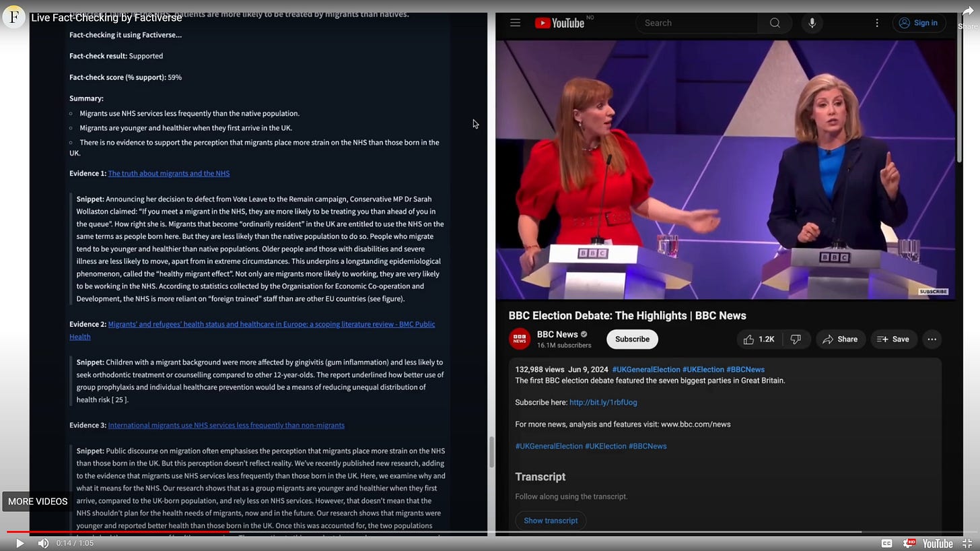Open The truth about migrants and the NHS
Viewport: 980px width, 551px height.
point(169,173)
